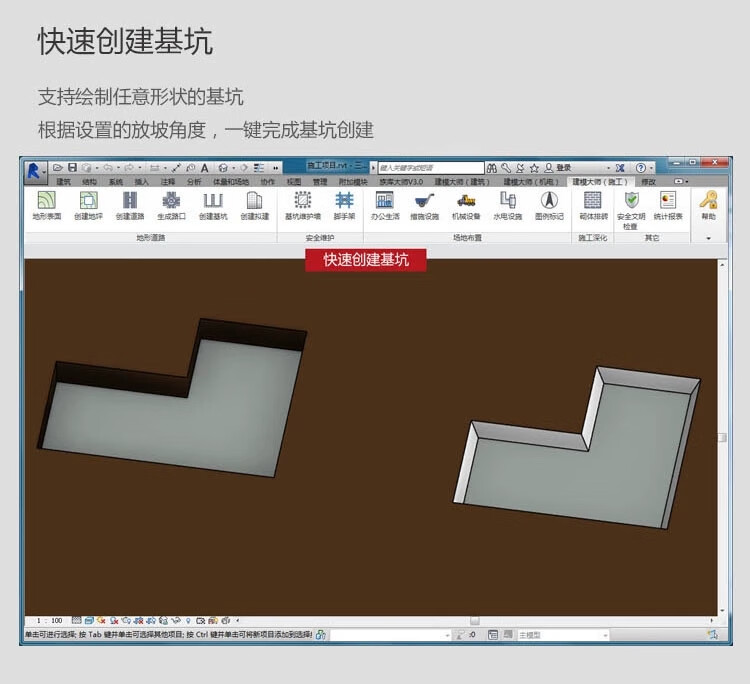Screen dimensions: 750x684
Task: Click the 生成路口 intersection tool
Action: [x=171, y=205]
